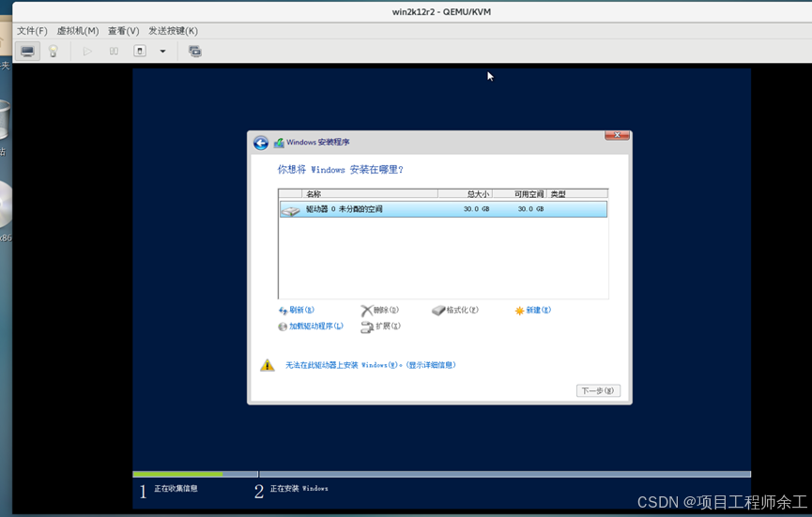This screenshot has width=812, height=517.
Task: Click the extend partition icon
Action: (x=367, y=327)
